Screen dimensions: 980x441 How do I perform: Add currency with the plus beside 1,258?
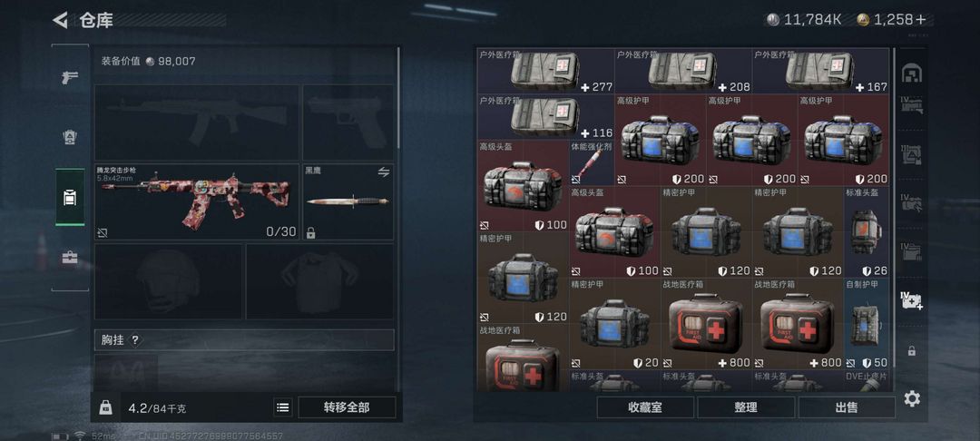click(x=921, y=19)
